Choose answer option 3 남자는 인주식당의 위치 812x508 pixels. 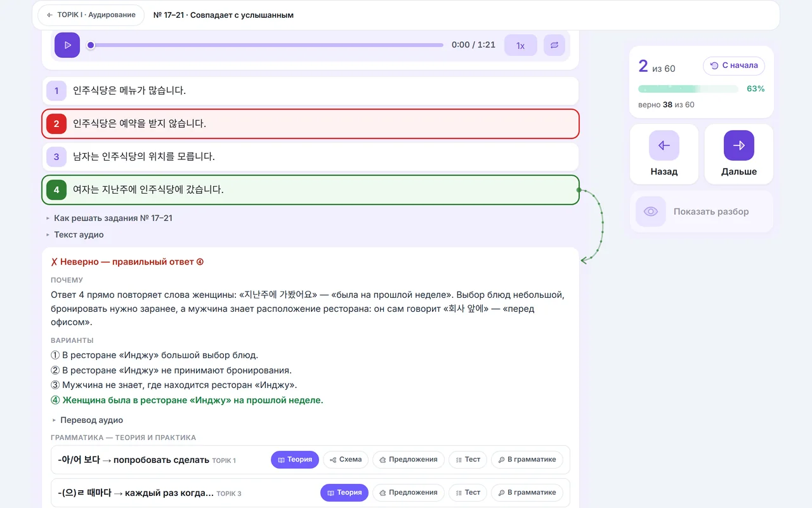tap(310, 157)
